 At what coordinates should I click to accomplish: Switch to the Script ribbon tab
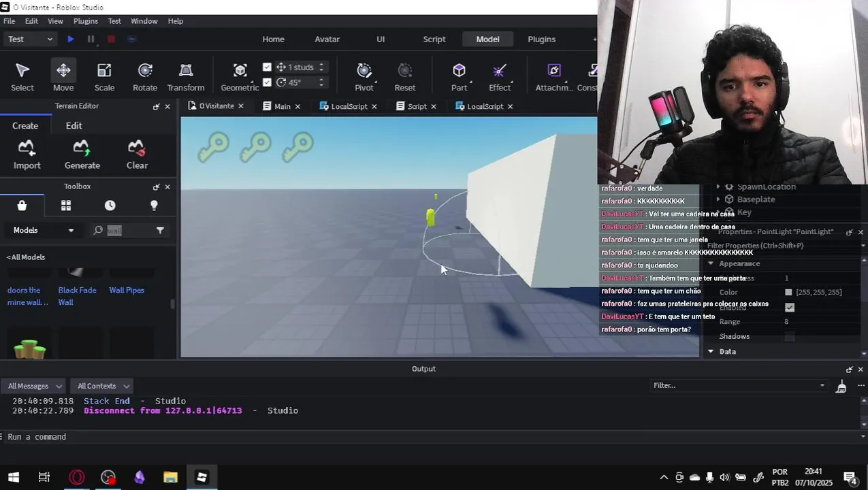pyautogui.click(x=434, y=39)
